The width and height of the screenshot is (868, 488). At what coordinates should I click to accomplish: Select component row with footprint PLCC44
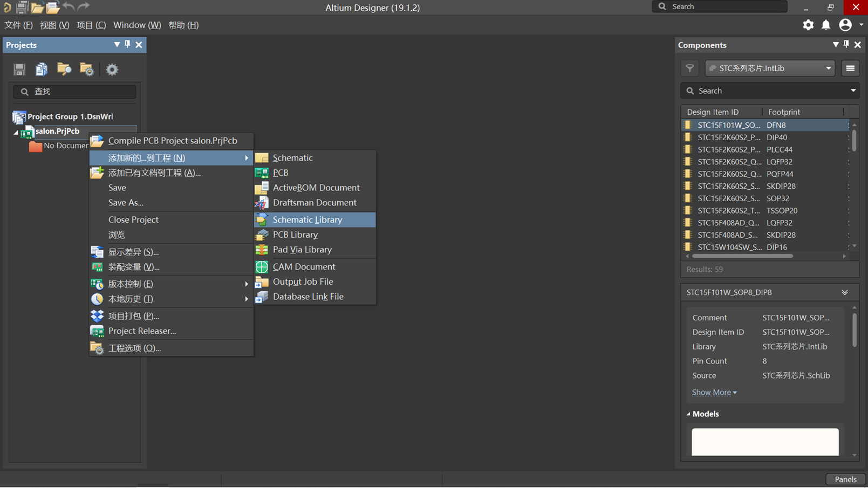764,149
